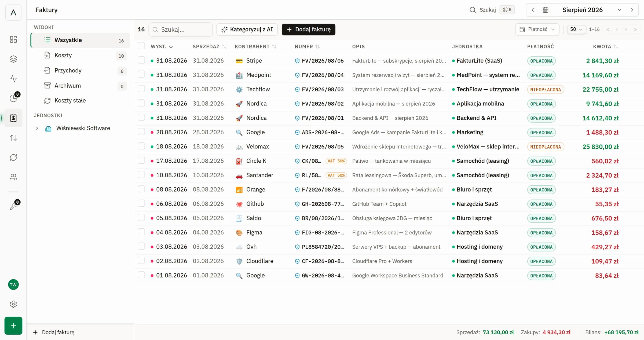This screenshot has height=340, width=644.
Task: Click OPŁACONA badge for Stripe invoice
Action: click(x=541, y=61)
